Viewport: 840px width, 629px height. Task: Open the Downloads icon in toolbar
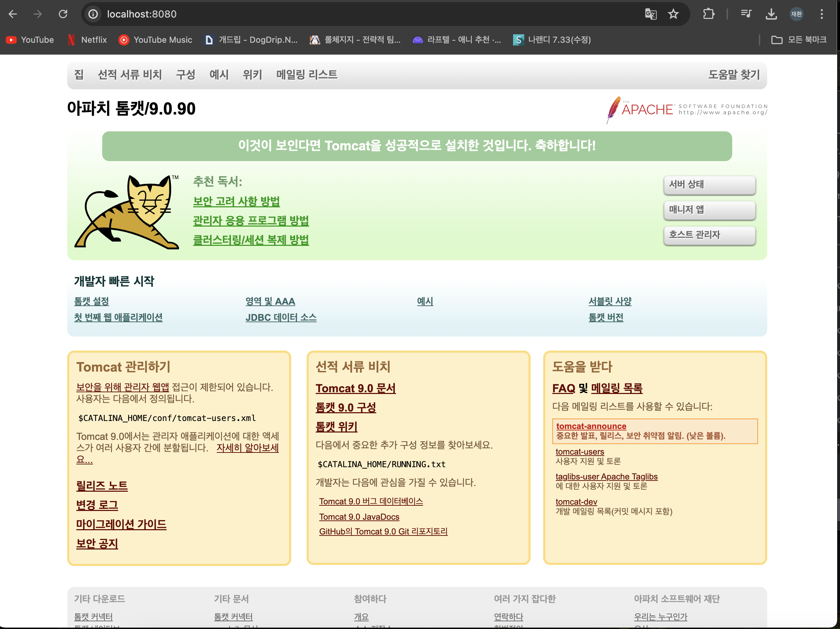tap(771, 14)
